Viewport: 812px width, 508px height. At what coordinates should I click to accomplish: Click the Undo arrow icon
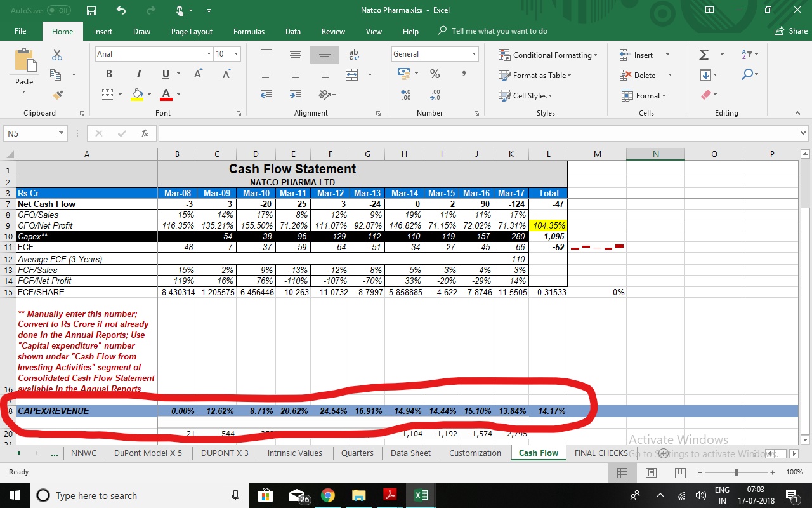121,11
